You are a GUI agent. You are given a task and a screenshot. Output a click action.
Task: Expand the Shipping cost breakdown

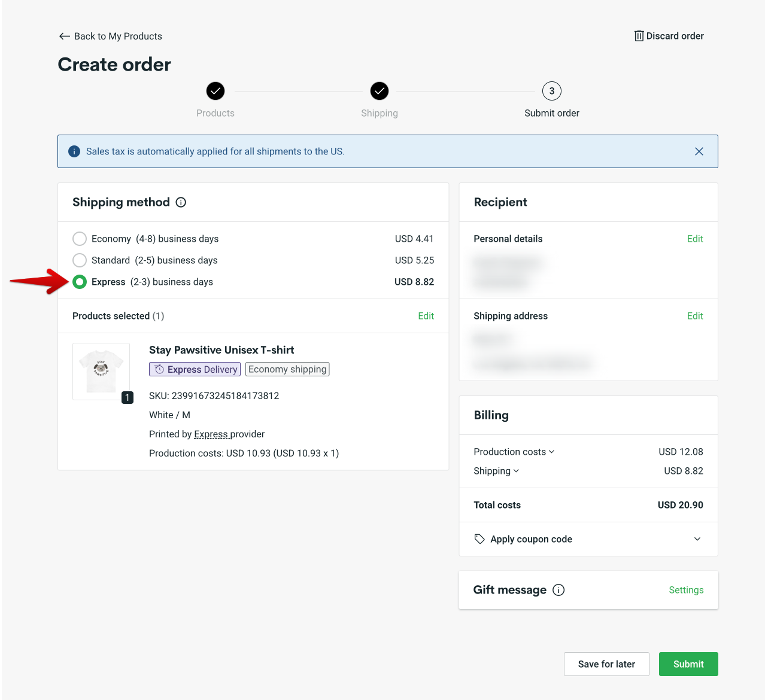515,471
